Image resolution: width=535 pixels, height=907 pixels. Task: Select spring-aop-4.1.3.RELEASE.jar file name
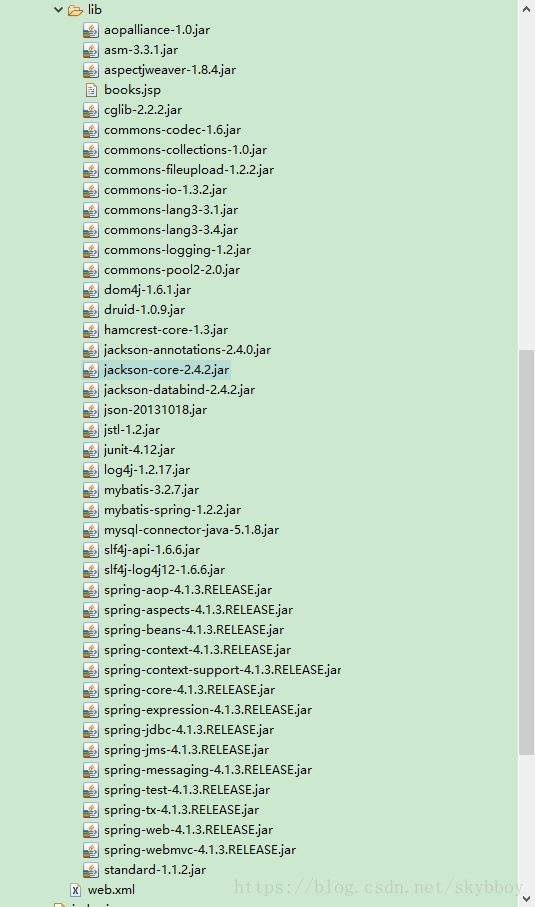[x=188, y=590]
